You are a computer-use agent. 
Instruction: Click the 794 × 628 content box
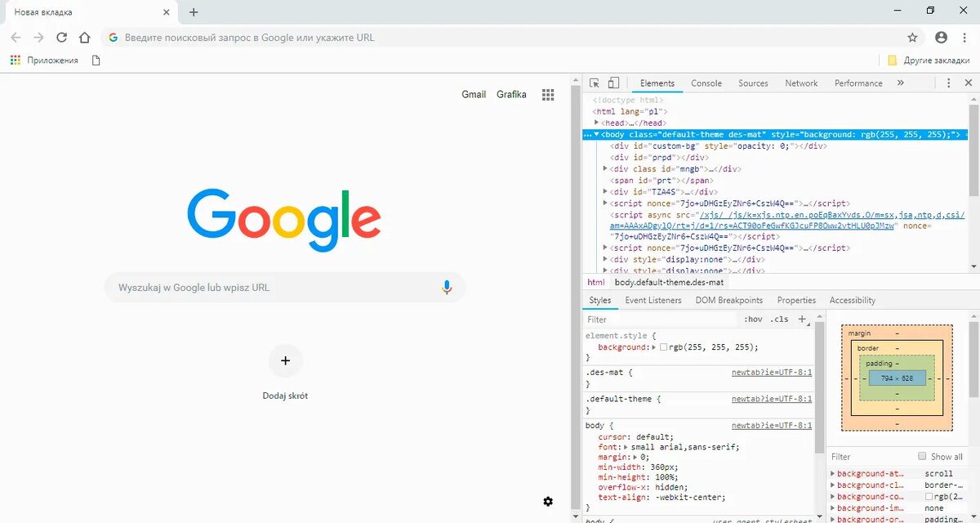(x=897, y=378)
